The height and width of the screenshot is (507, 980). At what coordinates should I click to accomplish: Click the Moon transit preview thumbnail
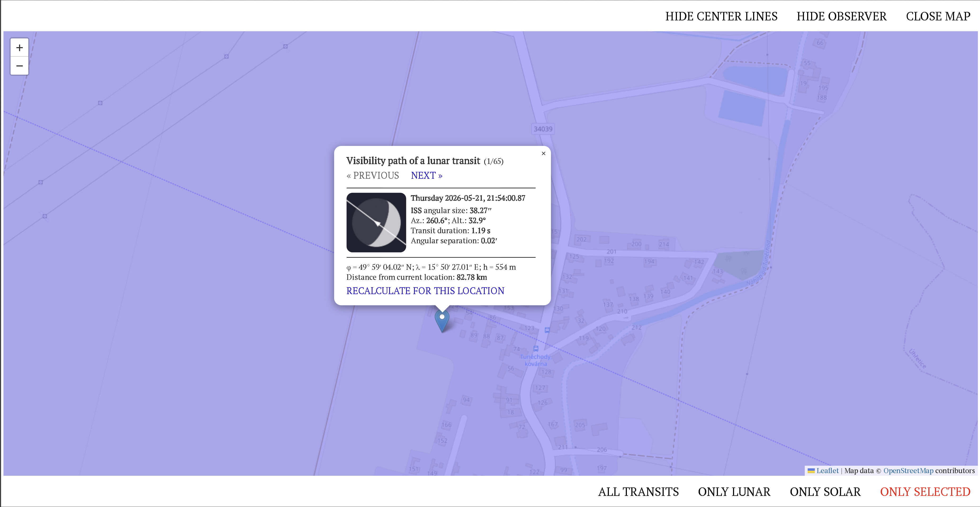point(376,222)
